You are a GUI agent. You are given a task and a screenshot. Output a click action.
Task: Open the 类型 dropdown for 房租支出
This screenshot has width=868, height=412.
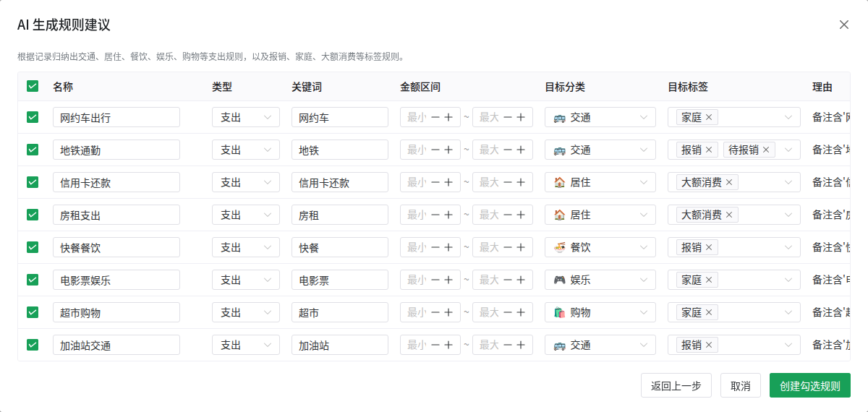click(246, 215)
